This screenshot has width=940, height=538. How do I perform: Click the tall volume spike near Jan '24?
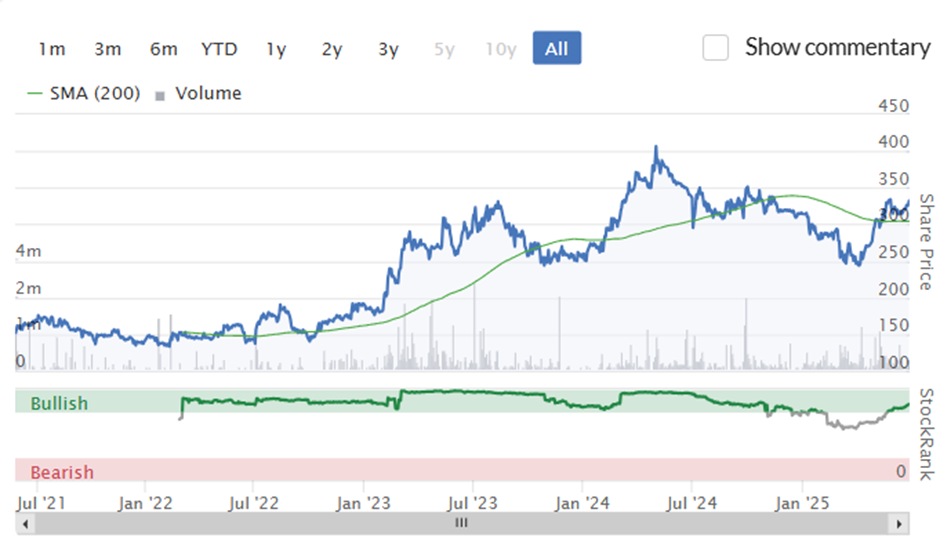click(x=560, y=333)
